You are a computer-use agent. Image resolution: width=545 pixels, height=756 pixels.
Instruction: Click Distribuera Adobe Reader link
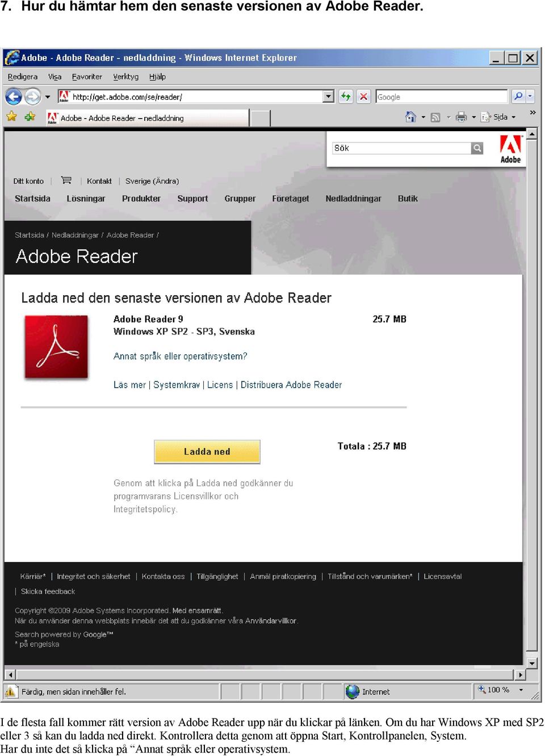click(291, 385)
